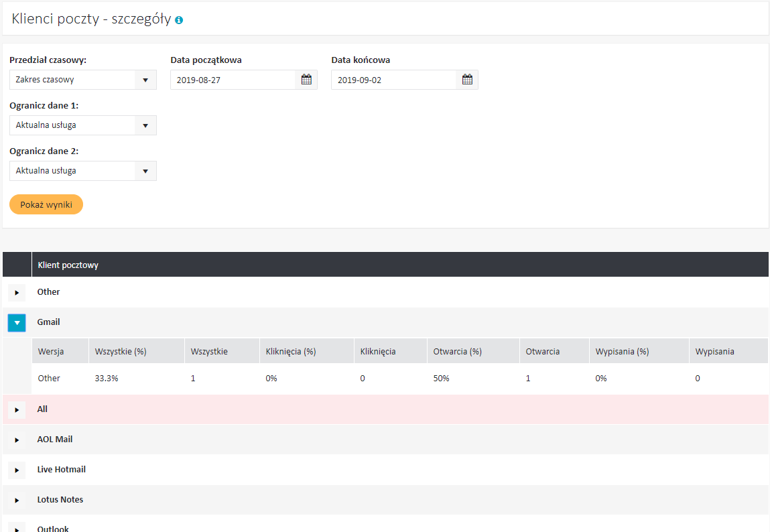Open the Ogranicz dane 1 dropdown
Image resolution: width=770 pixels, height=532 pixels.
coord(82,125)
